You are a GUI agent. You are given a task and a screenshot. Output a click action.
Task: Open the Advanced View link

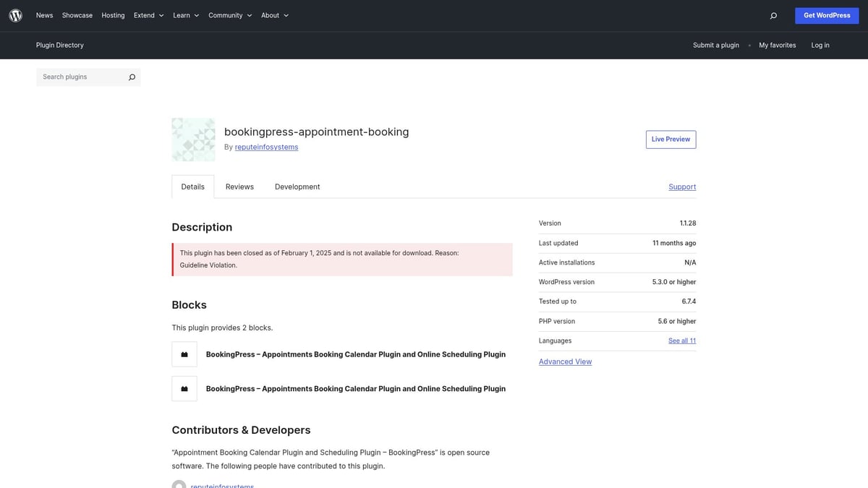coord(565,361)
